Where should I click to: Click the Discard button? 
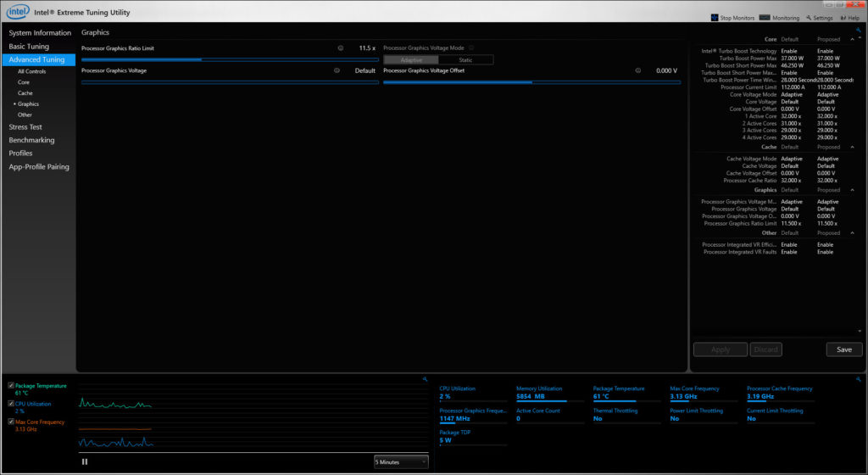tap(766, 349)
